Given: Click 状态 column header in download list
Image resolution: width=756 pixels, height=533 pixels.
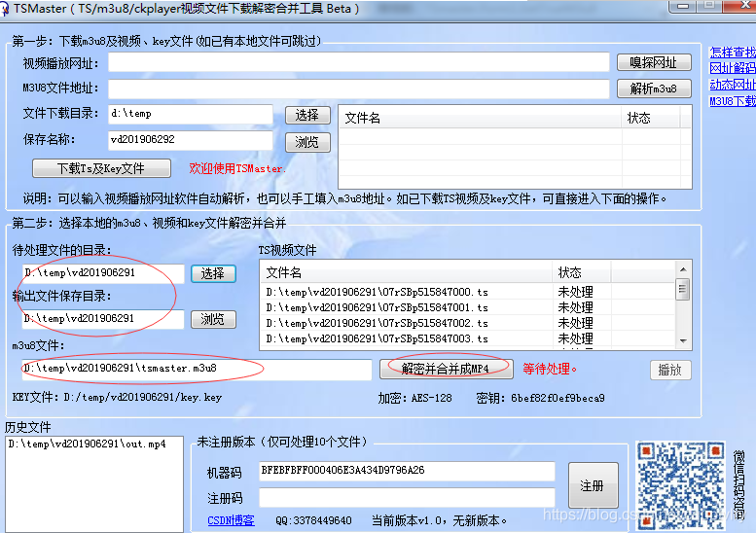Looking at the screenshot, I should 650,118.
